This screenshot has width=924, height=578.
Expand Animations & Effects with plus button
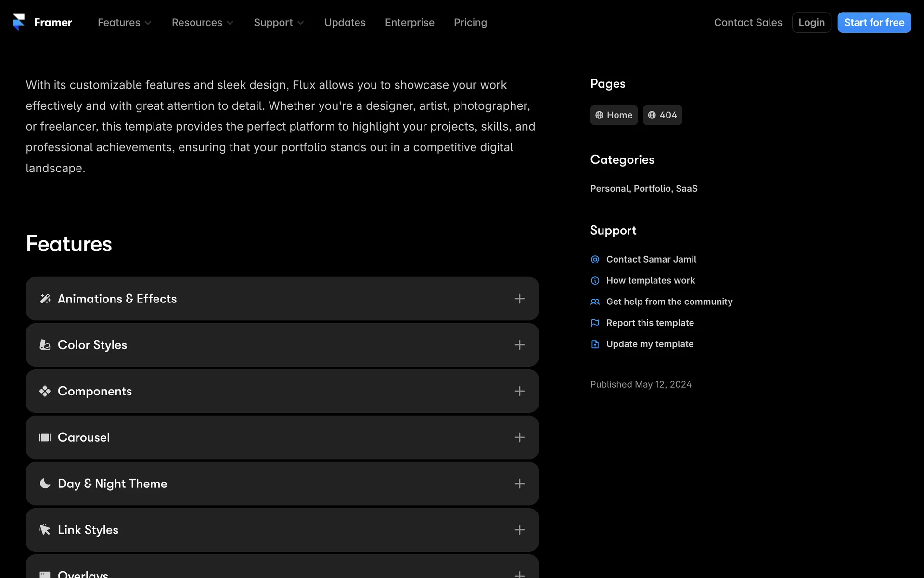tap(519, 299)
